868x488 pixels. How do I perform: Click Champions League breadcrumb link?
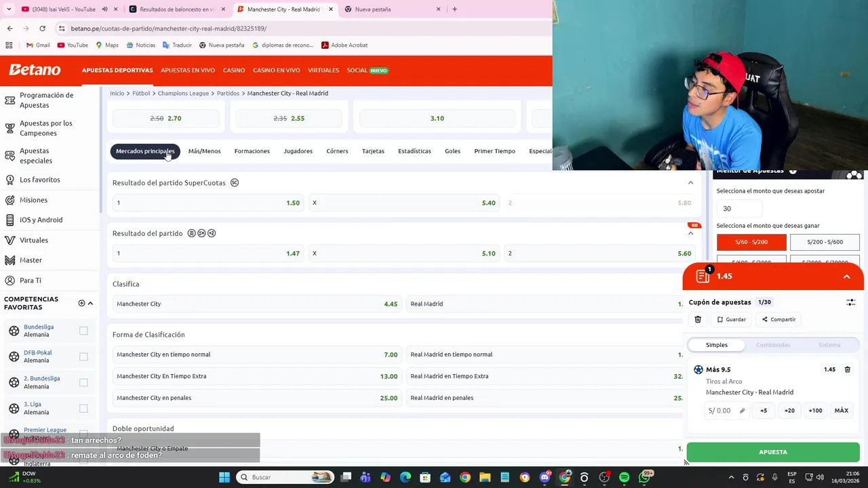click(183, 93)
